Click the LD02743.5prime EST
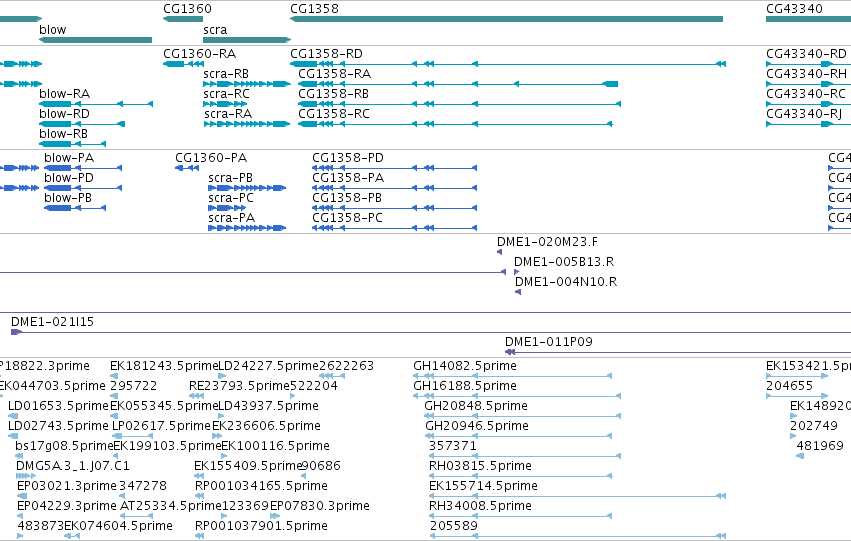The height and width of the screenshot is (541, 851). point(13,436)
